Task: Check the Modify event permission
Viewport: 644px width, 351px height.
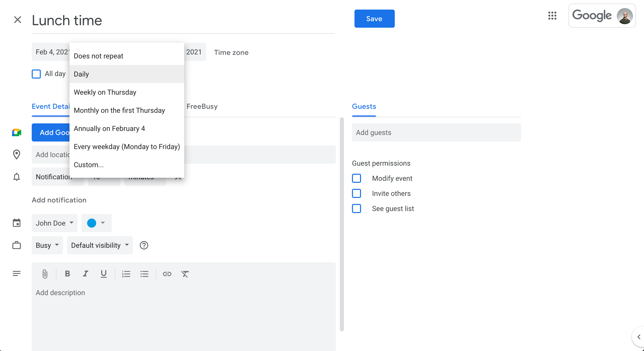Action: coord(356,178)
